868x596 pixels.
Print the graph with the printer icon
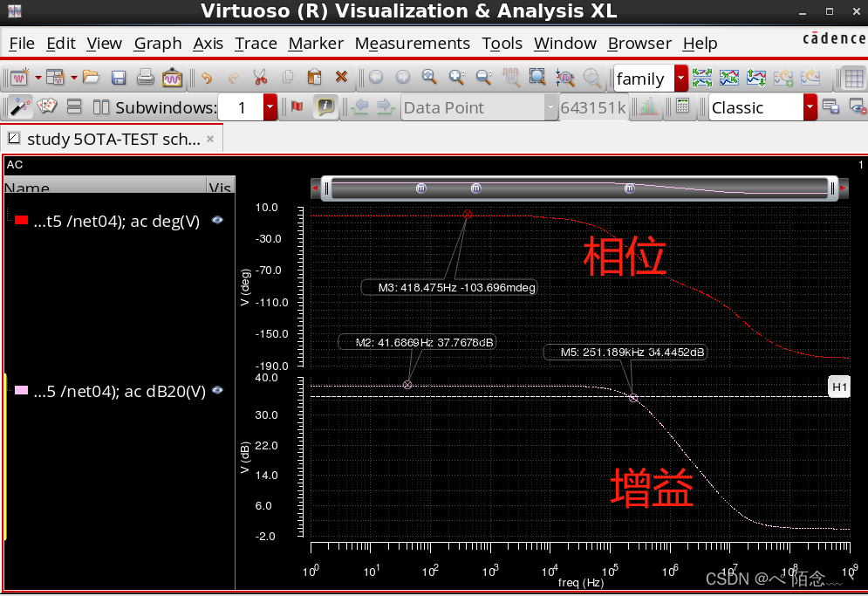click(145, 78)
